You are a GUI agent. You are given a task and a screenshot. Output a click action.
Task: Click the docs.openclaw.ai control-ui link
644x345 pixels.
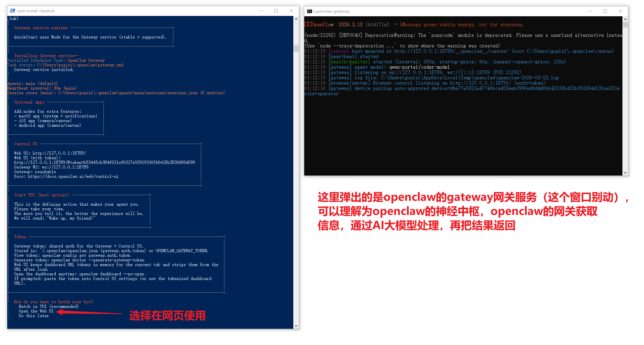(73, 176)
